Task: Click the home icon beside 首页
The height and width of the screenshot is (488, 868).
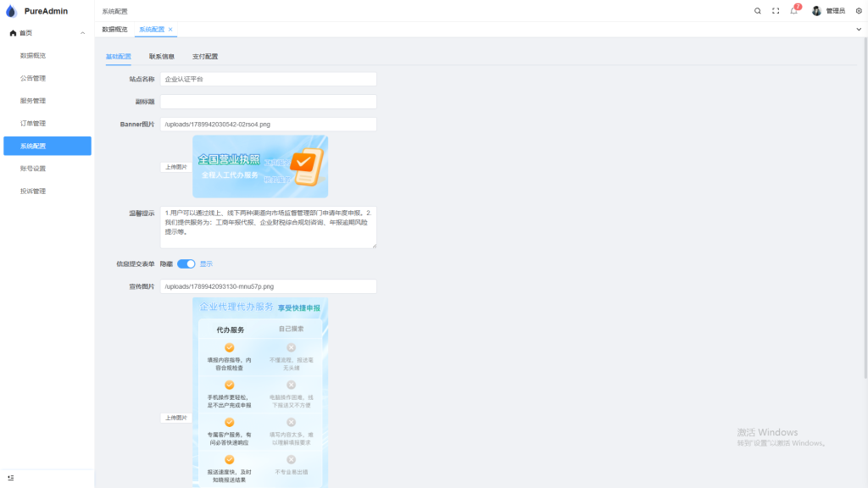Action: [x=13, y=33]
